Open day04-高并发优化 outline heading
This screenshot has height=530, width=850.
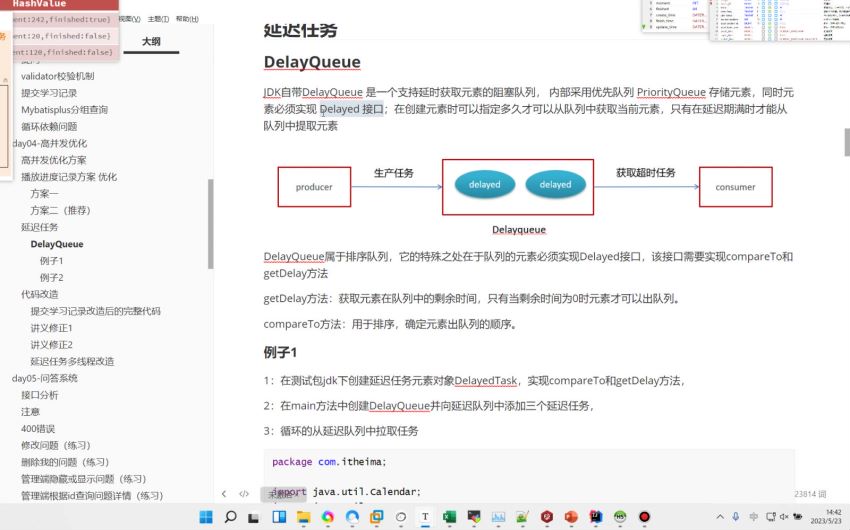(49, 143)
